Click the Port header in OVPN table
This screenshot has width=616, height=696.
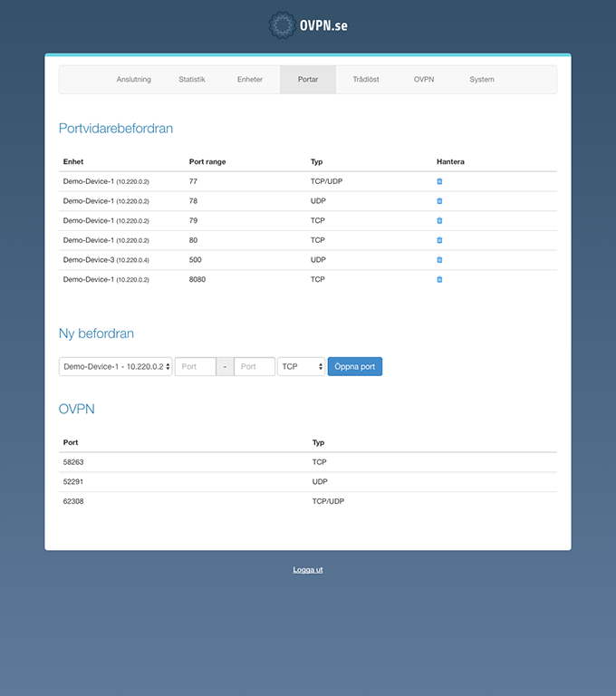coord(71,442)
